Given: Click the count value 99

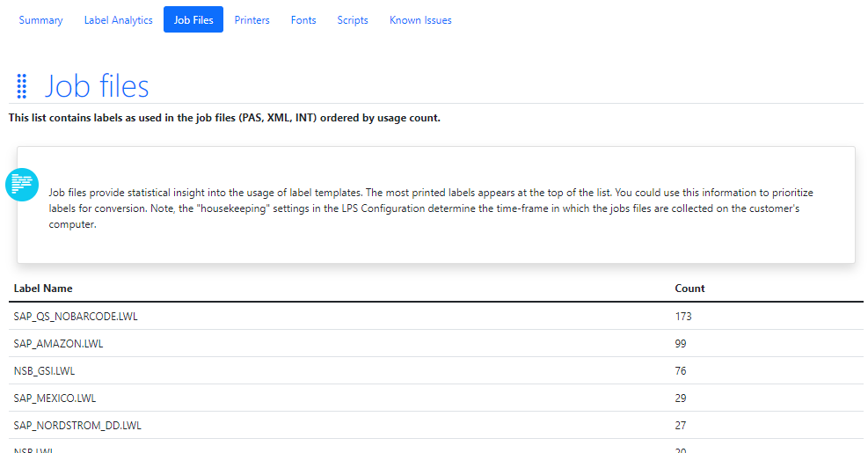Looking at the screenshot, I should pos(681,344).
